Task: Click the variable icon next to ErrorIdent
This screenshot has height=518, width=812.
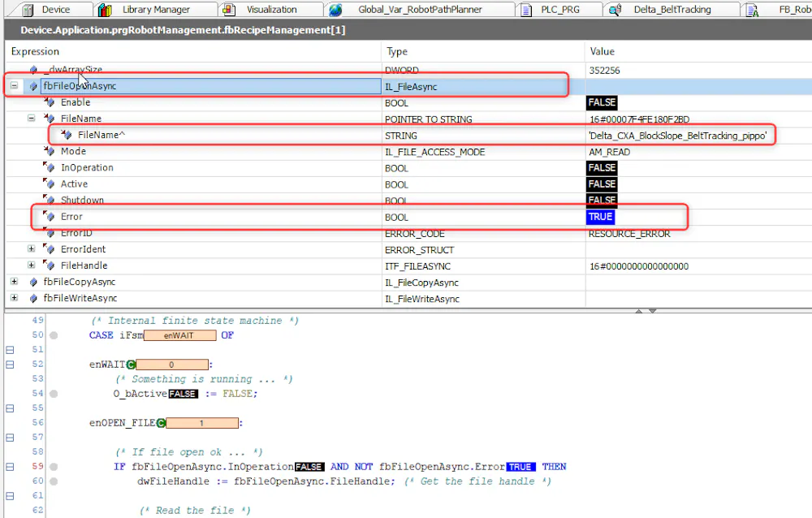Action: pos(50,249)
